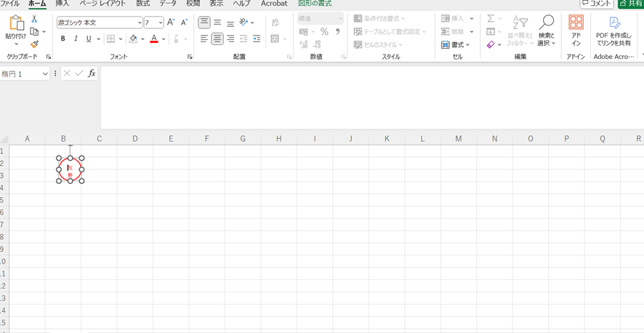Open the 図形の書式 (Shape Format) tab

[315, 4]
